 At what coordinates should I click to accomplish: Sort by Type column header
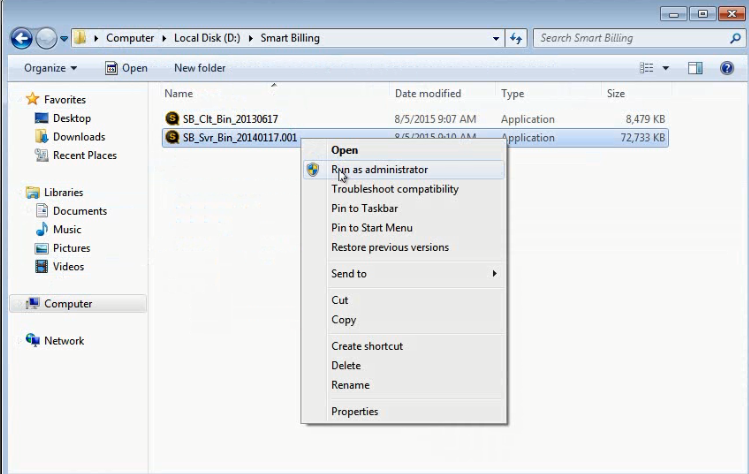click(x=513, y=93)
